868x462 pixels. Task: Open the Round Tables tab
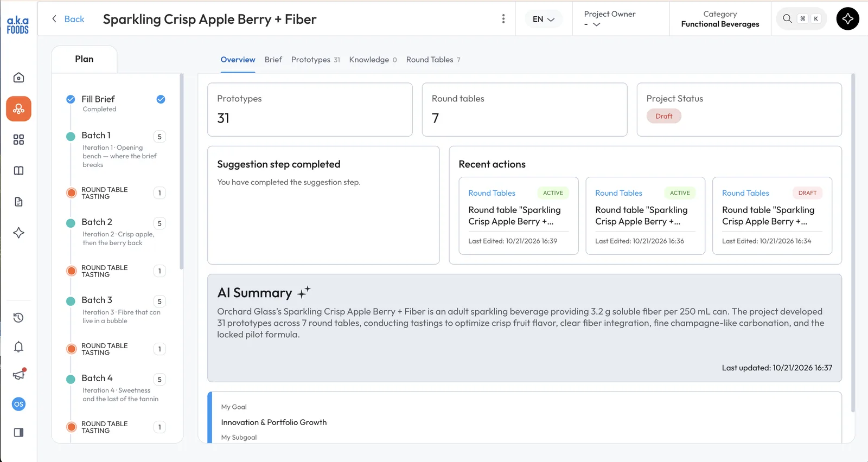click(433, 60)
